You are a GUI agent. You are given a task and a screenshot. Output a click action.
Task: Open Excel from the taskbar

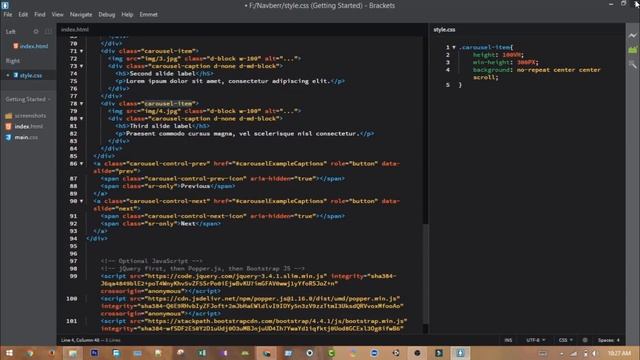[202, 353]
